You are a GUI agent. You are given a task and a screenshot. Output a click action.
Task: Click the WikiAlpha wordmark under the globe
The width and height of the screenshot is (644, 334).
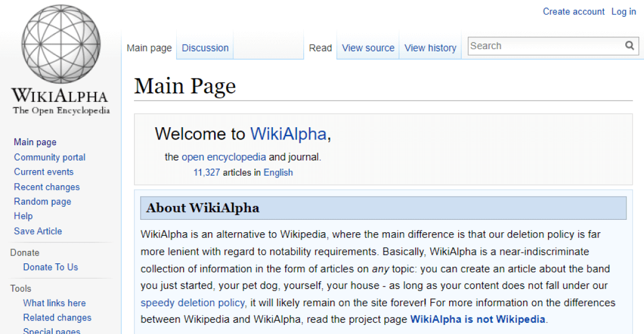[x=60, y=96]
